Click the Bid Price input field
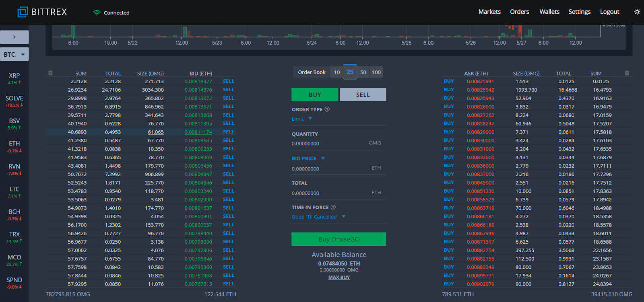The height and width of the screenshot is (302, 644). (339, 169)
